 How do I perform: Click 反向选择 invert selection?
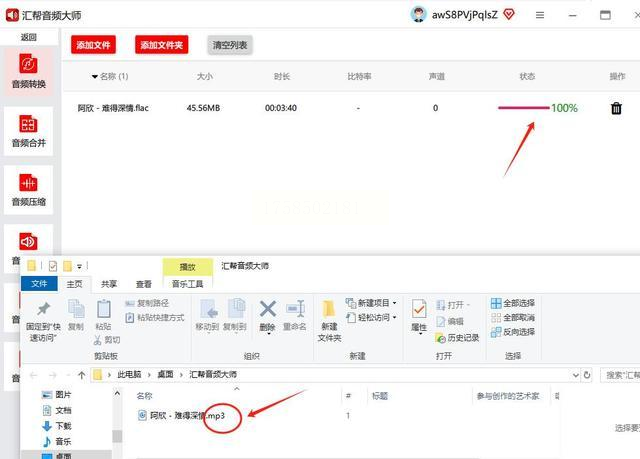tap(513, 332)
